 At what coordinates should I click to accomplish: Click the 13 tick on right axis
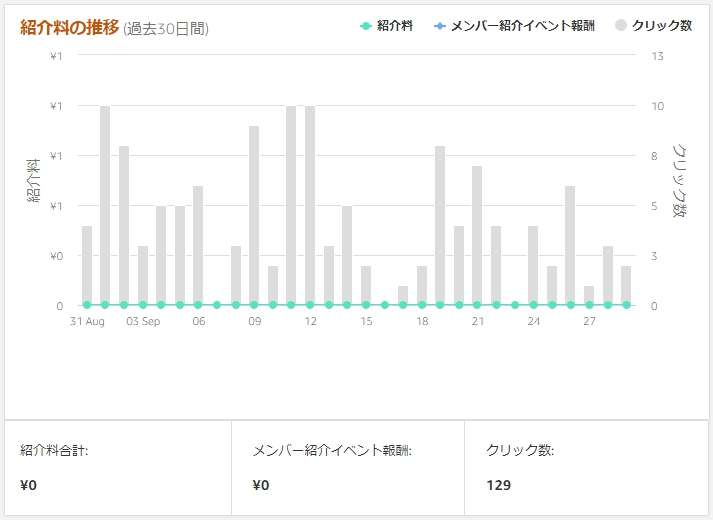pyautogui.click(x=657, y=56)
